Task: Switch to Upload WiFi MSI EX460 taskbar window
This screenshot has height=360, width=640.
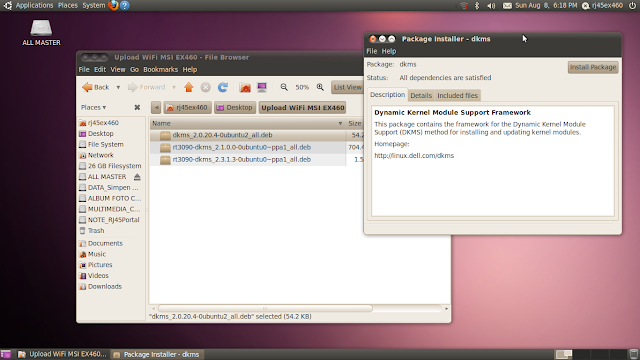Action: click(x=62, y=354)
